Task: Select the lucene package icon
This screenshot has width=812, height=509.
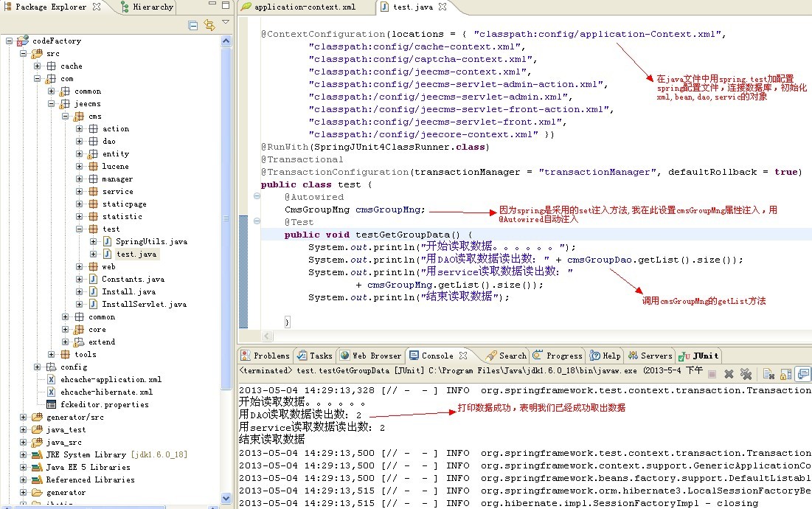Action: click(x=93, y=166)
